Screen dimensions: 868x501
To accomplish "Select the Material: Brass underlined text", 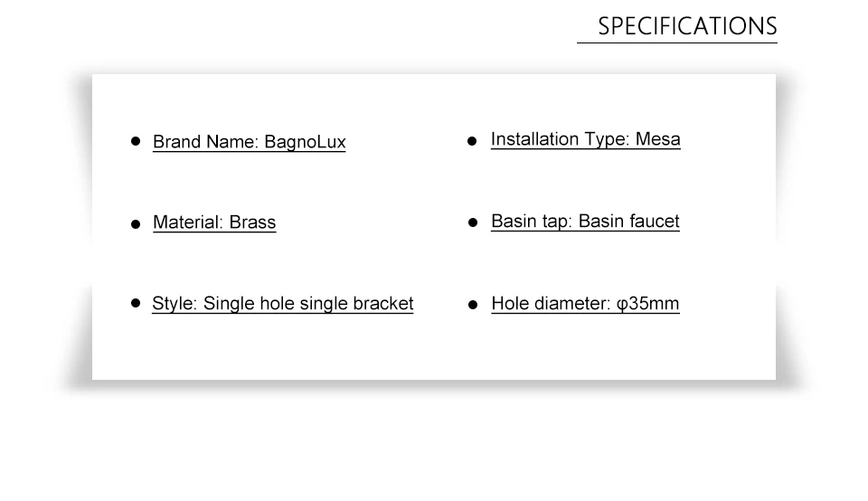I will click(x=214, y=222).
